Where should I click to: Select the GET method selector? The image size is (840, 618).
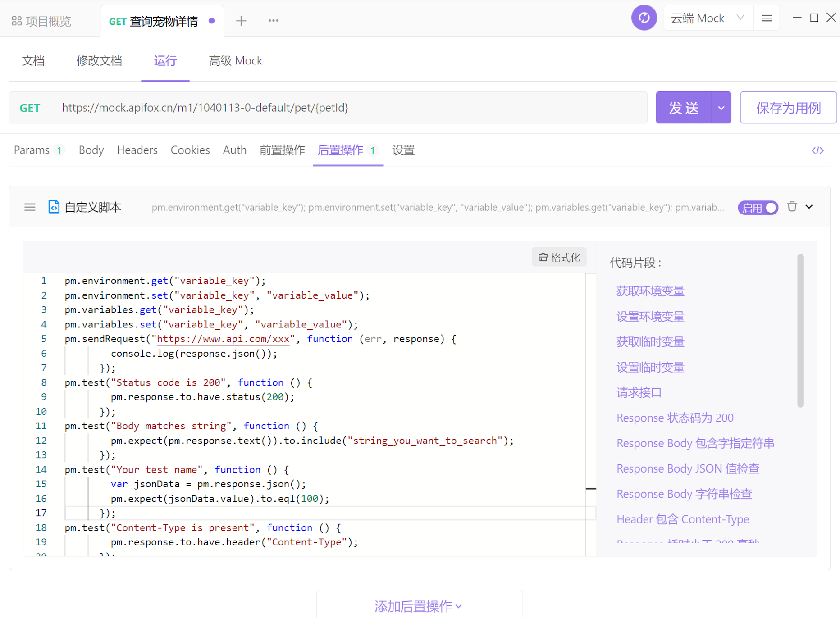pos(30,108)
